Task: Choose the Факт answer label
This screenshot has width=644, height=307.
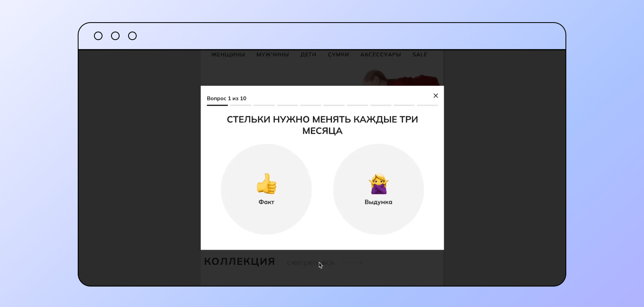Action: (x=266, y=202)
